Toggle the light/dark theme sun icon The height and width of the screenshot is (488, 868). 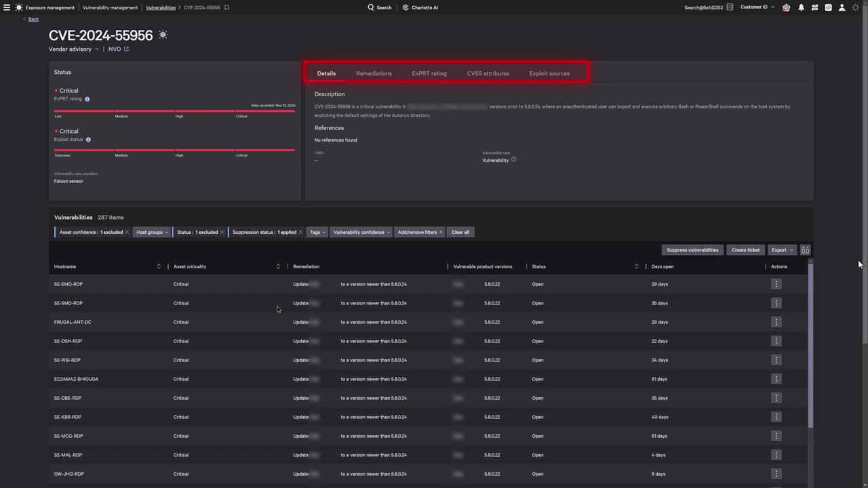(x=855, y=7)
